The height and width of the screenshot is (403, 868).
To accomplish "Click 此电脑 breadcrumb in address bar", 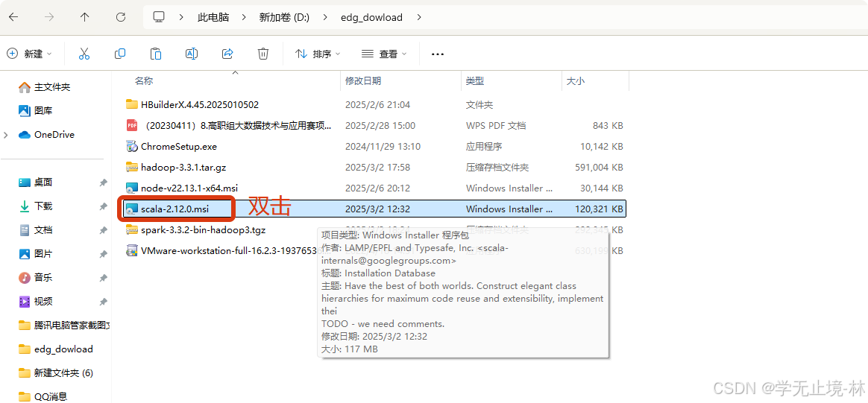I will pyautogui.click(x=213, y=17).
